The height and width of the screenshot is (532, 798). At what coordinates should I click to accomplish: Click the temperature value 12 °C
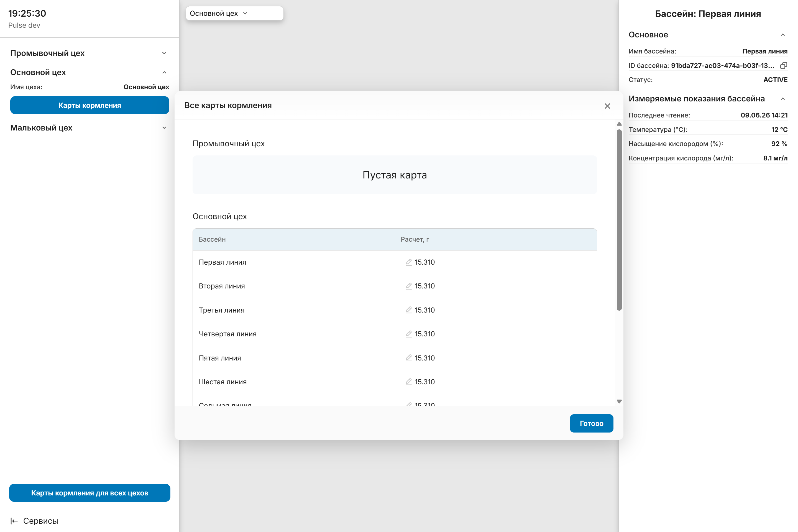[779, 130]
